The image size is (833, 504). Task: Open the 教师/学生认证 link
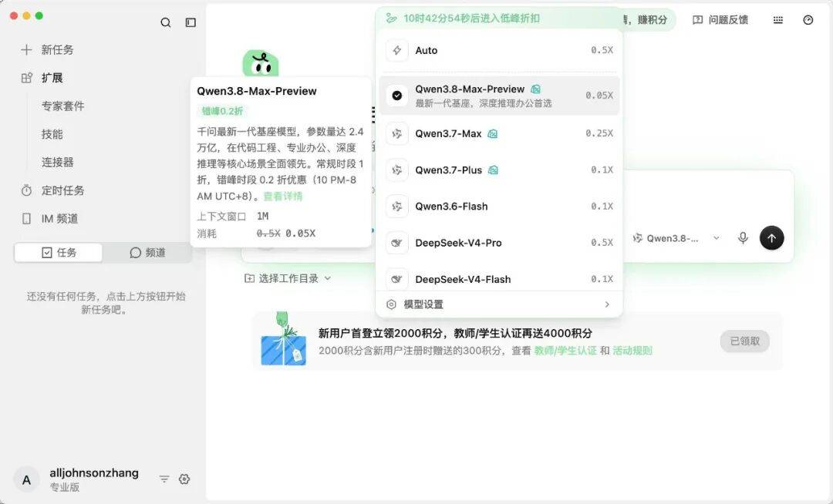click(x=565, y=351)
